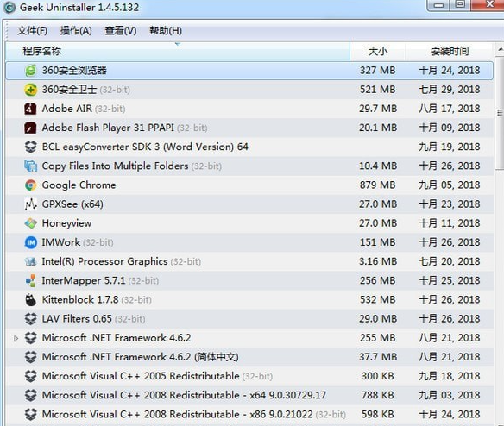Click the 300 KB size value

pyautogui.click(x=378, y=376)
